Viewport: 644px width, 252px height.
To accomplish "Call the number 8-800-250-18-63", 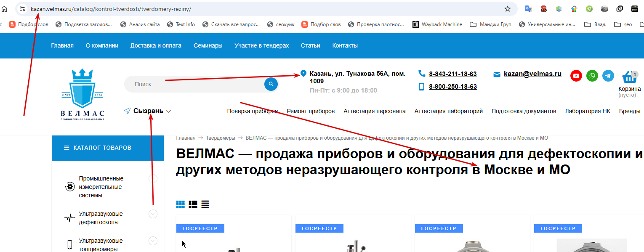I will (x=453, y=87).
